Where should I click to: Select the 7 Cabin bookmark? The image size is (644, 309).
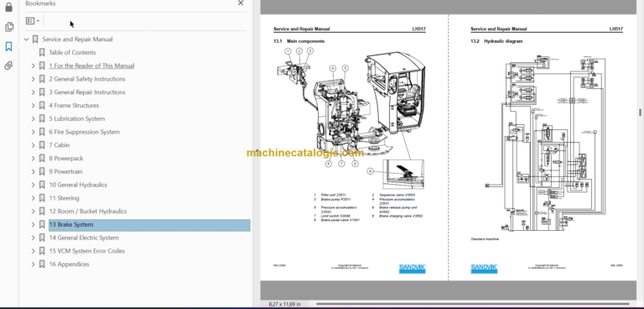point(60,145)
